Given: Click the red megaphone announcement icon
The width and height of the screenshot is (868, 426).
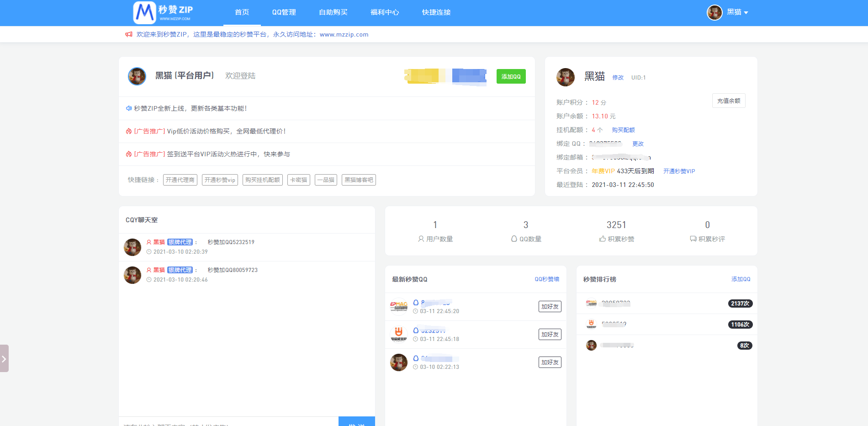Looking at the screenshot, I should tap(129, 34).
